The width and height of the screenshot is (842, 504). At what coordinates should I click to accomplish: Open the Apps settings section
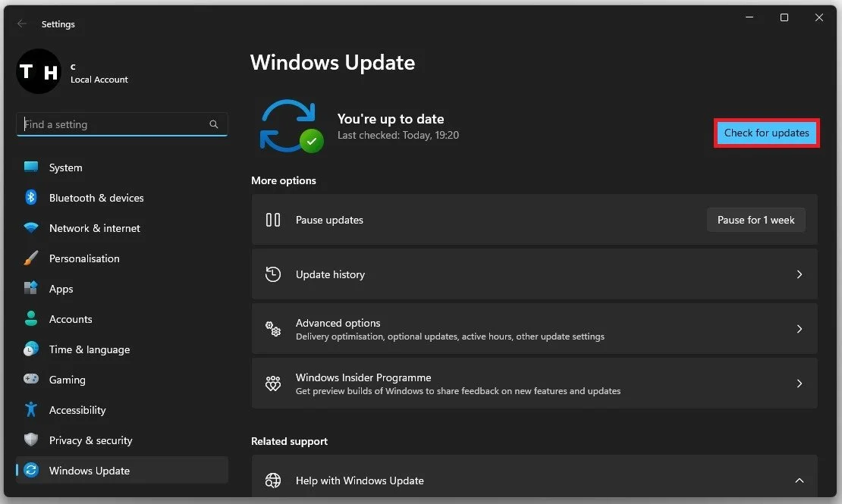click(122, 289)
